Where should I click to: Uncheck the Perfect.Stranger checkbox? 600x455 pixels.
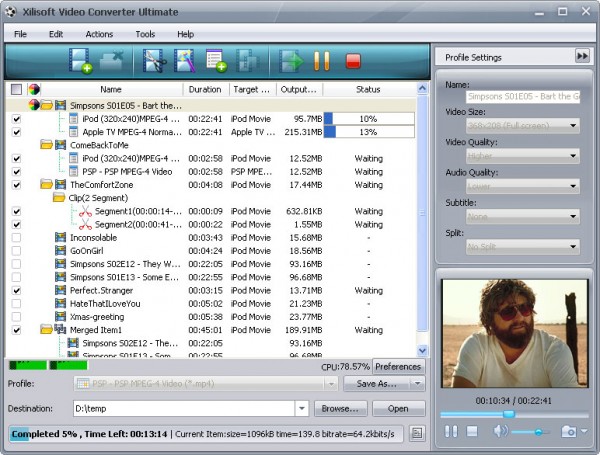pyautogui.click(x=16, y=290)
